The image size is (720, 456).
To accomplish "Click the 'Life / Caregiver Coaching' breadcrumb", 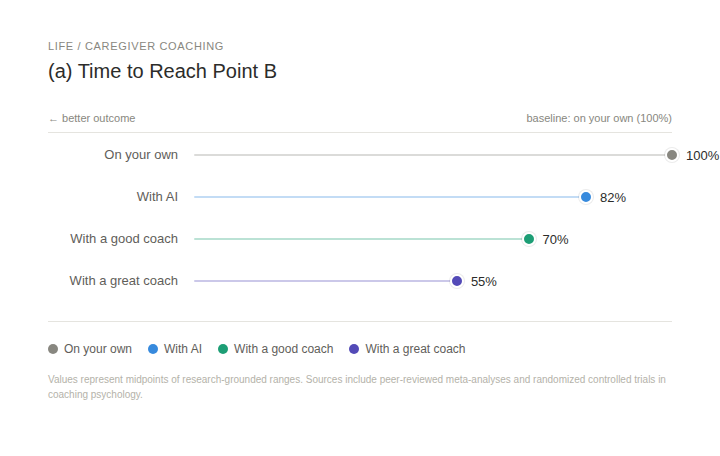I will click(136, 46).
